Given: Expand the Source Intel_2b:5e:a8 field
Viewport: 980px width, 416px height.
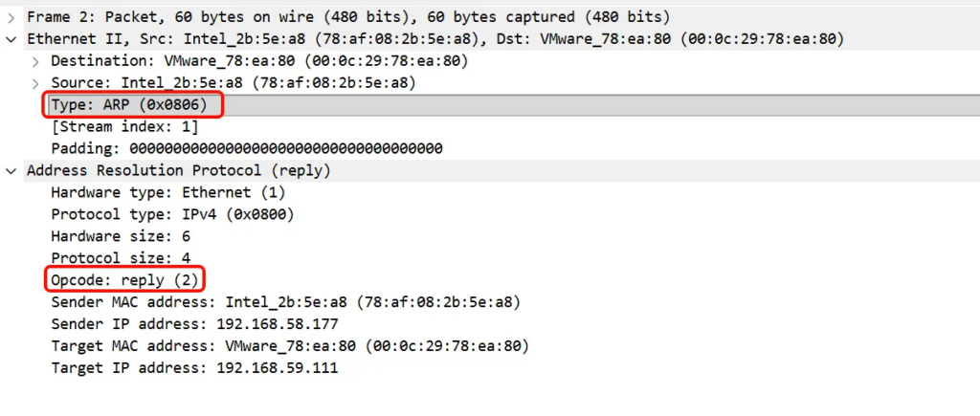Looking at the screenshot, I should pos(35,83).
